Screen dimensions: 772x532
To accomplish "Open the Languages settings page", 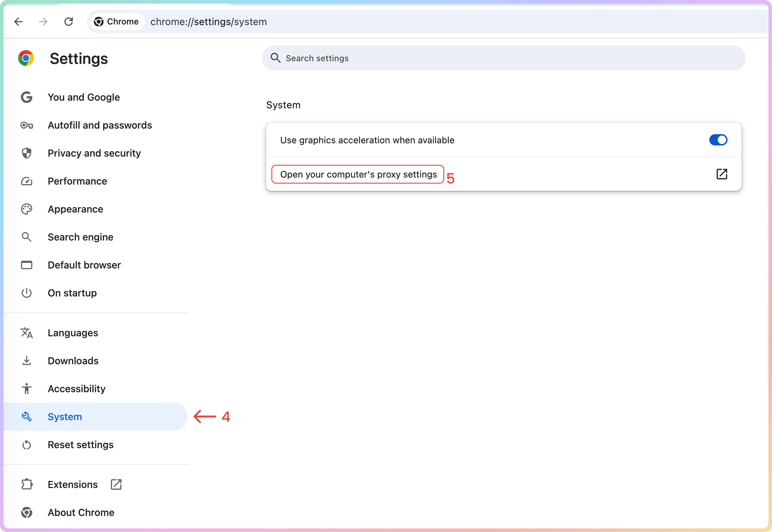I will click(73, 333).
